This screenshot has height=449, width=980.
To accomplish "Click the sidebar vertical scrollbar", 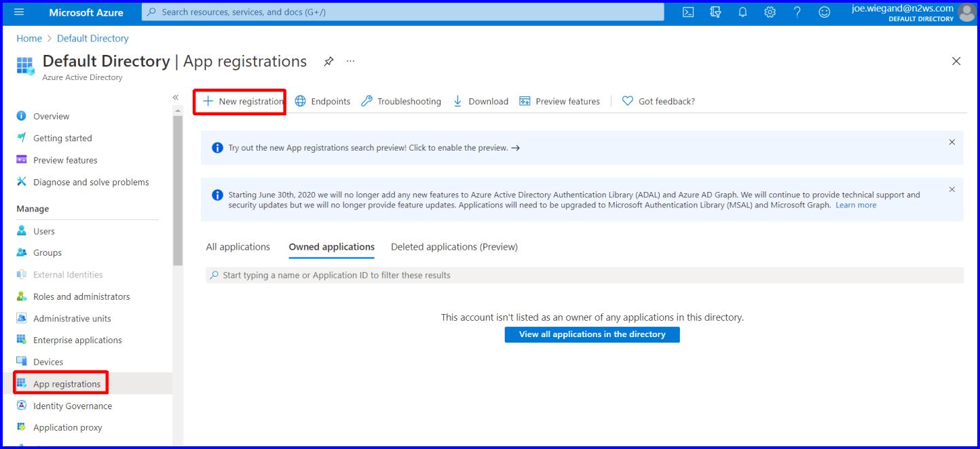I will [178, 190].
